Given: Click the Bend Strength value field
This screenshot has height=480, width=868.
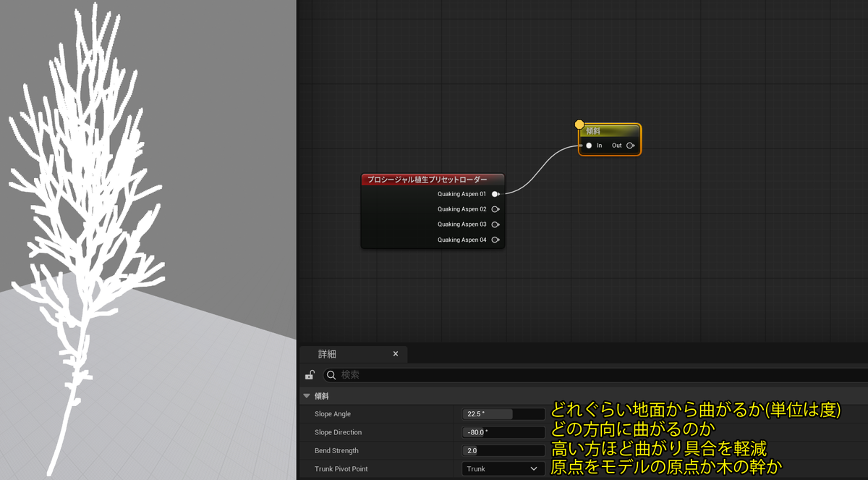Looking at the screenshot, I should click(503, 450).
